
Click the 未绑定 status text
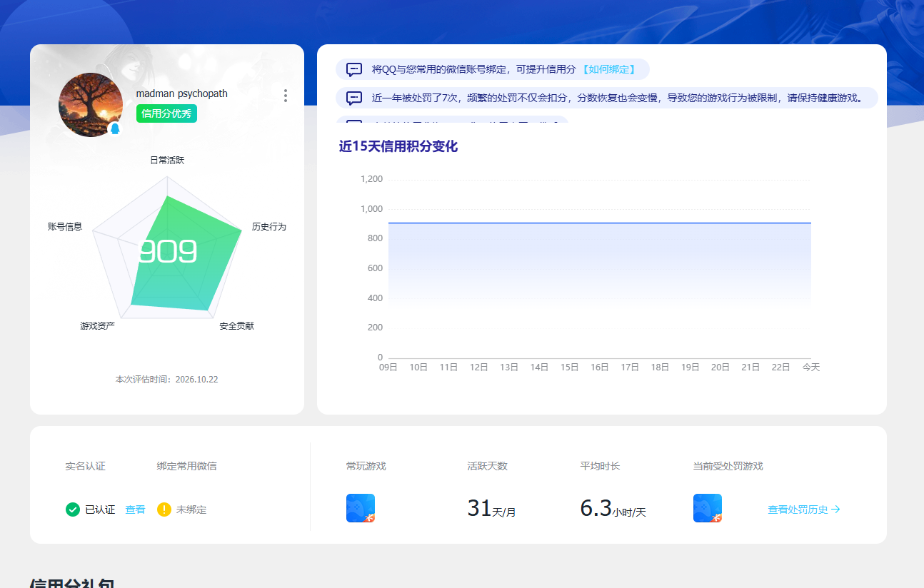191,510
